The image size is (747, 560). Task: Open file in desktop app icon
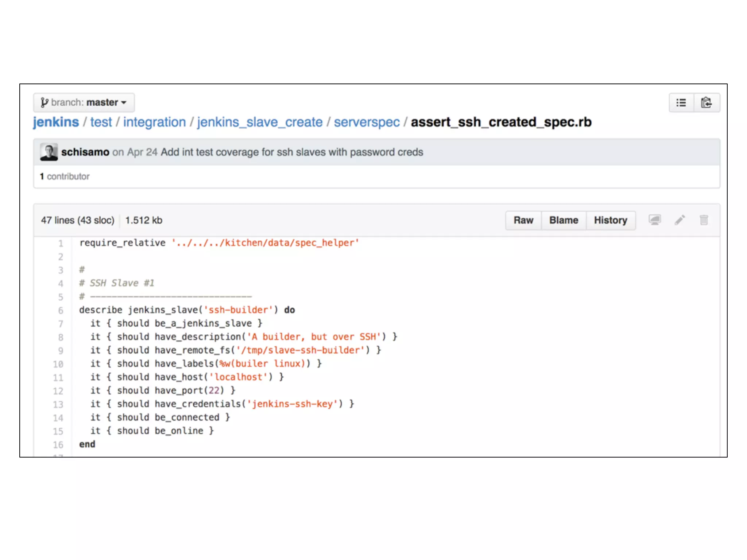[x=655, y=220]
